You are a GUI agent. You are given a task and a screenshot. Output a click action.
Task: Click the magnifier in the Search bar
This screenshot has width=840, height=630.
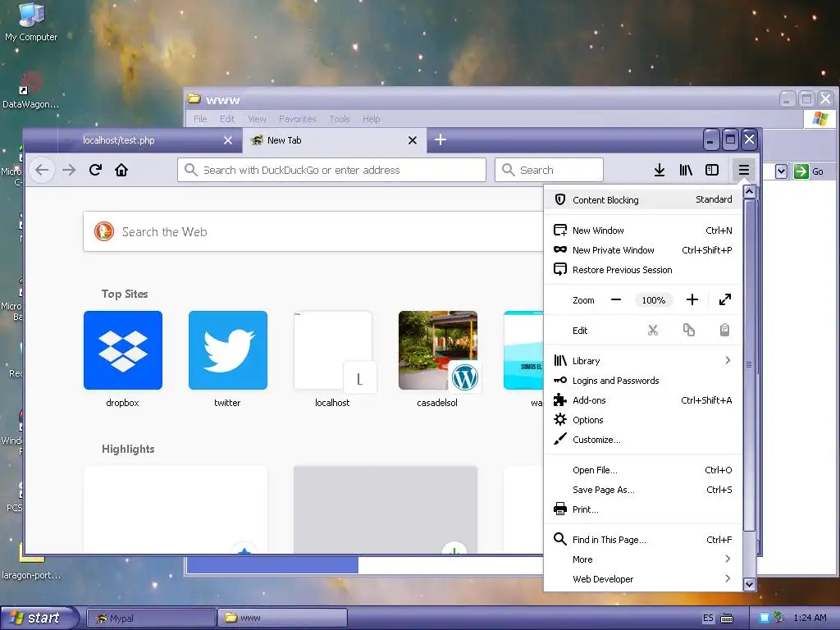509,170
